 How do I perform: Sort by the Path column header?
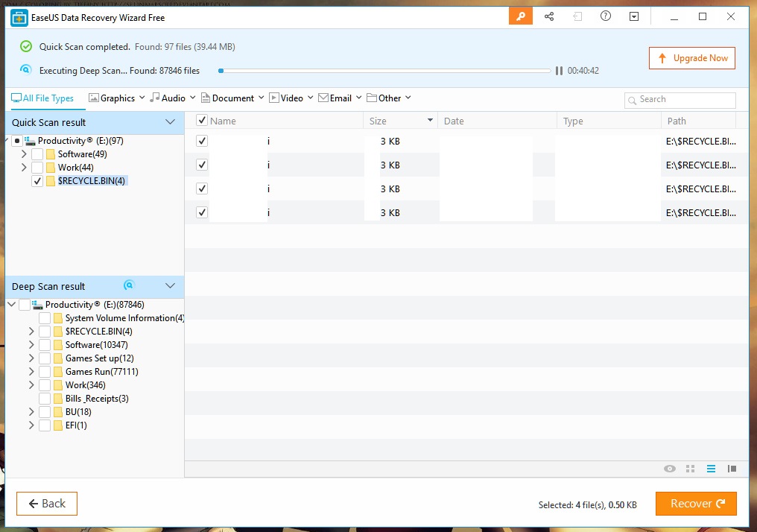click(x=699, y=121)
